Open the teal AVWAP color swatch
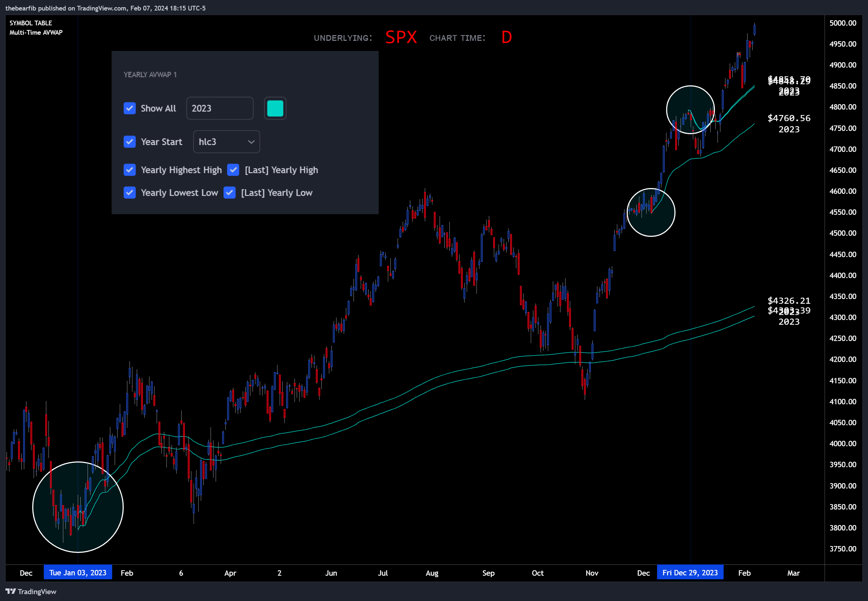The width and height of the screenshot is (868, 601). click(x=275, y=108)
